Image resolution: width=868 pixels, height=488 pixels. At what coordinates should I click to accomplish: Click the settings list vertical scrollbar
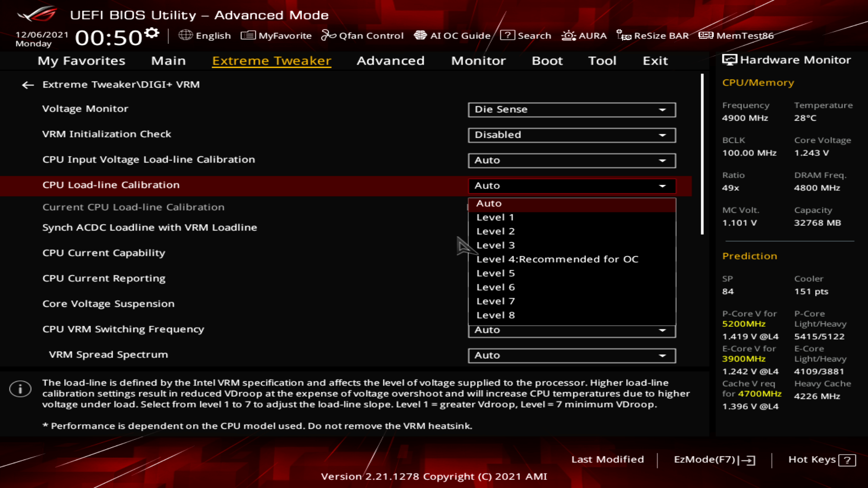point(702,155)
